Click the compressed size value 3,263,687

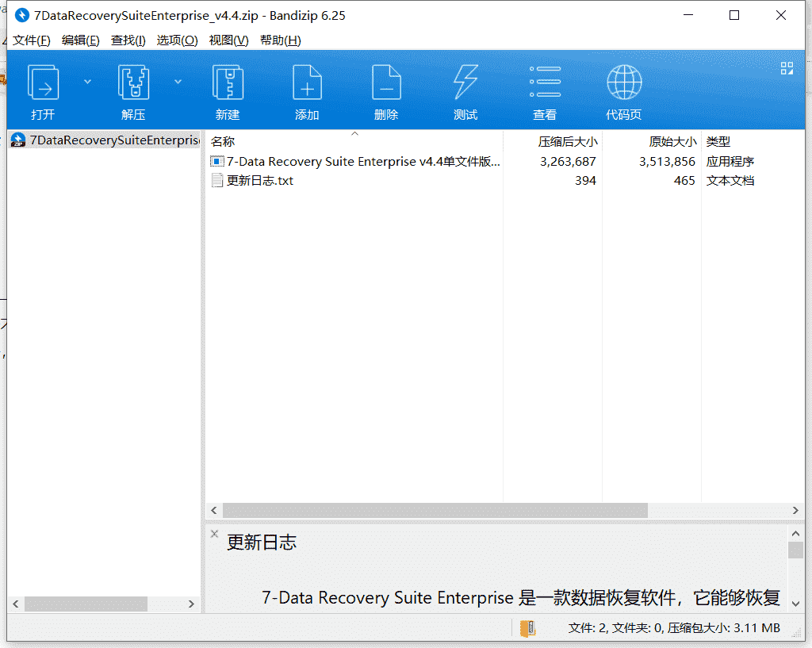(568, 162)
